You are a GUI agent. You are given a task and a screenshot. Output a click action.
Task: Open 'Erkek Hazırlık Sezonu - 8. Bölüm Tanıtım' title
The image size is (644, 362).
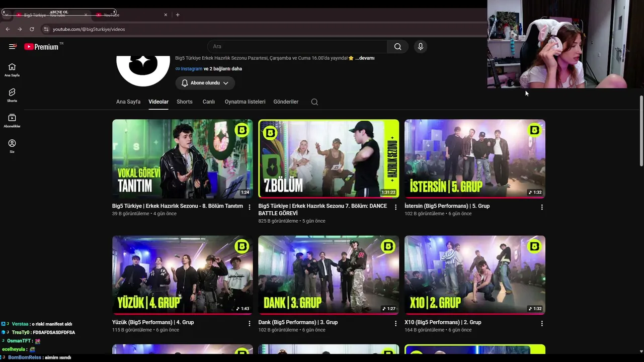click(178, 206)
